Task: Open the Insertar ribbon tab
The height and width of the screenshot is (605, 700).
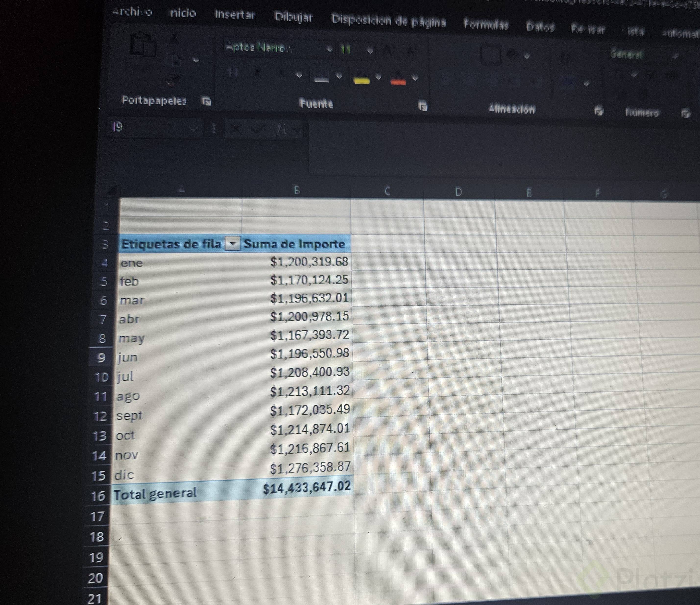Action: click(x=235, y=15)
